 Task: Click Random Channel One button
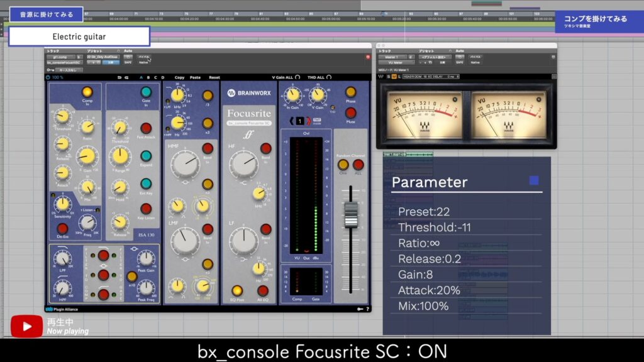coord(343,165)
